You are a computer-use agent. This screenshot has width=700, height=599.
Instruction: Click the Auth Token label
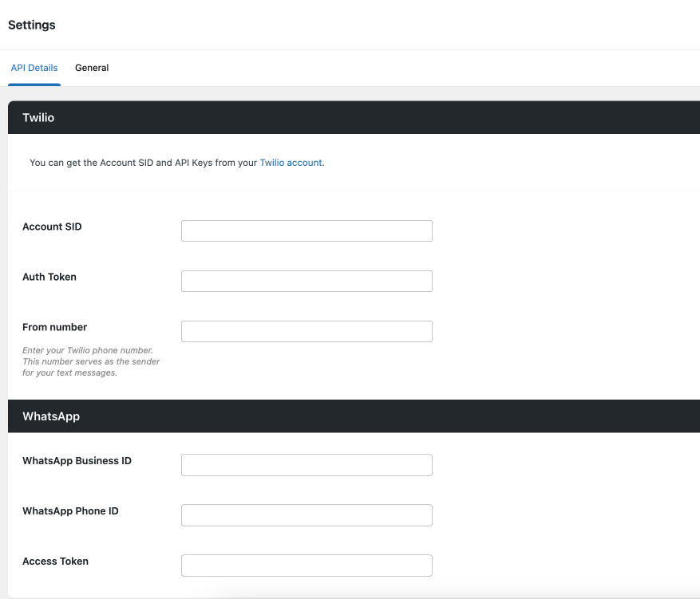point(49,278)
